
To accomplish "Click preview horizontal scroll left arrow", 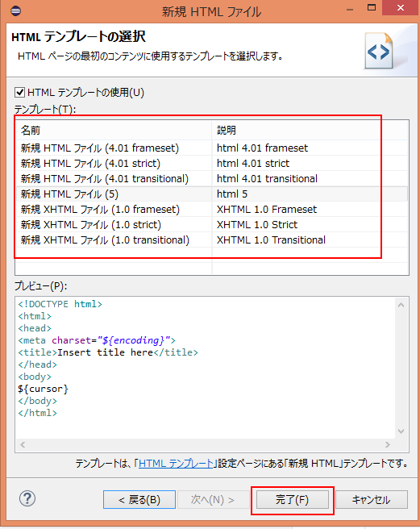I will (23, 444).
